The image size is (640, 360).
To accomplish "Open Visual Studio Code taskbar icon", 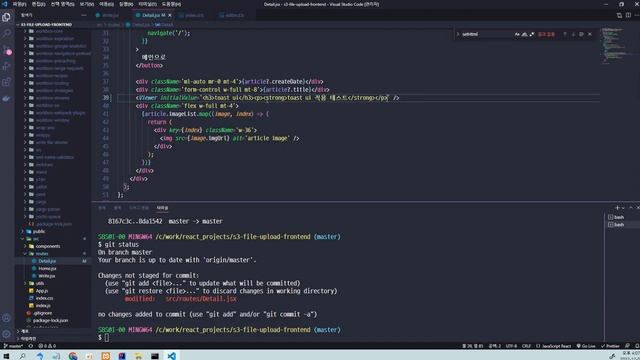I will [171, 356].
